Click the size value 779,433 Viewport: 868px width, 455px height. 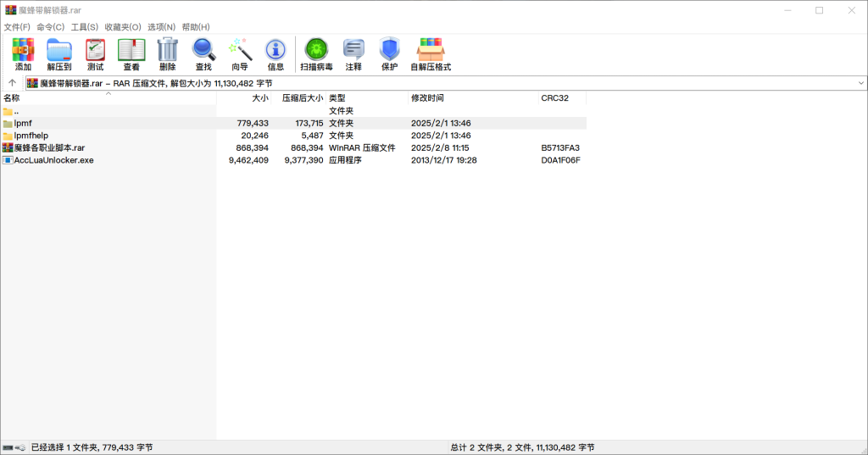(x=253, y=124)
